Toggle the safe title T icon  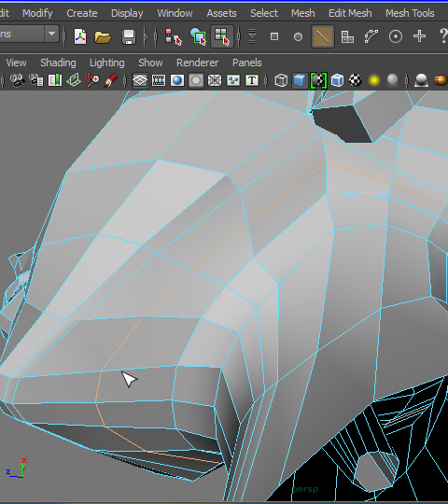(x=252, y=80)
